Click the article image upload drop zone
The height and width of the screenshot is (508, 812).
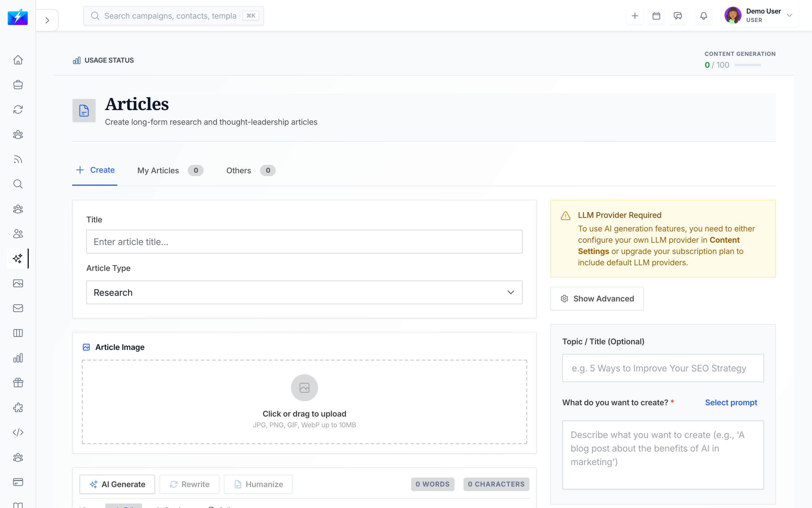point(304,402)
